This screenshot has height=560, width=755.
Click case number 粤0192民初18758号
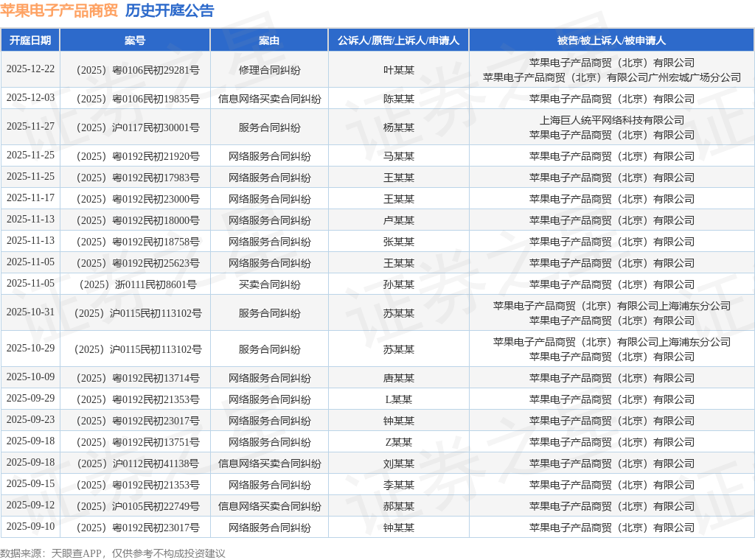pos(138,242)
